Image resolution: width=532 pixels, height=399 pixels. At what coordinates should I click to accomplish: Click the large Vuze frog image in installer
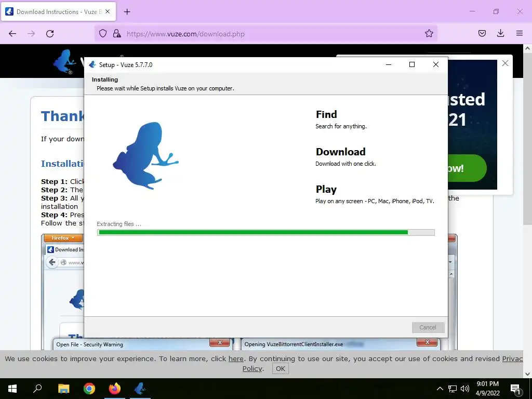146,155
